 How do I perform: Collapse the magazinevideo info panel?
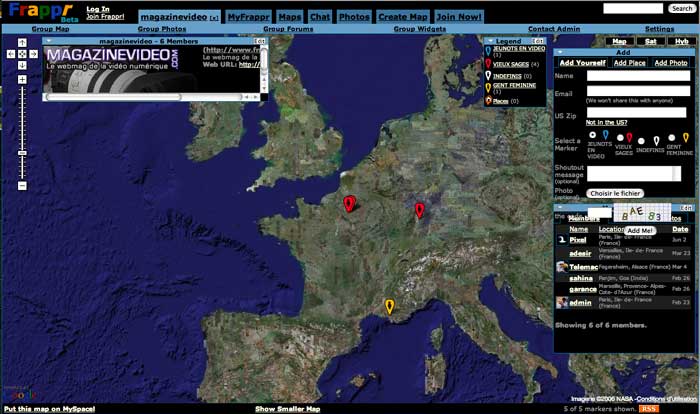49,41
